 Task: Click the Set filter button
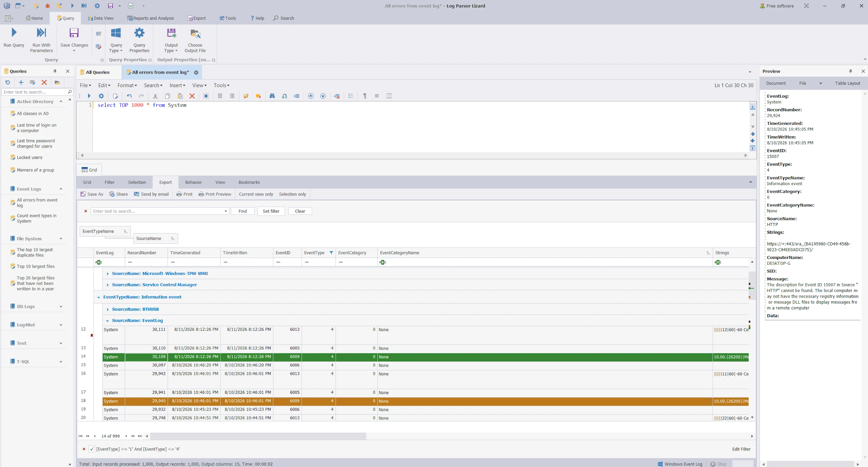click(x=271, y=211)
